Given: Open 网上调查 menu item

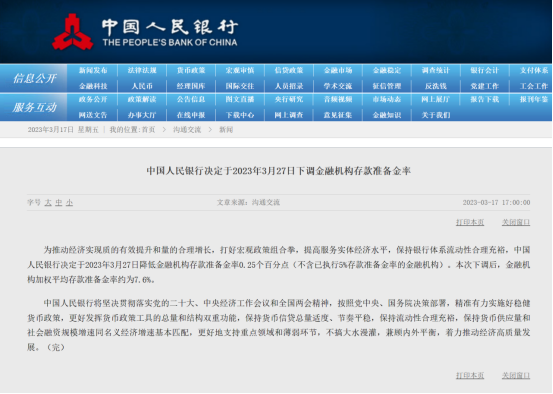Looking at the screenshot, I should point(289,115).
